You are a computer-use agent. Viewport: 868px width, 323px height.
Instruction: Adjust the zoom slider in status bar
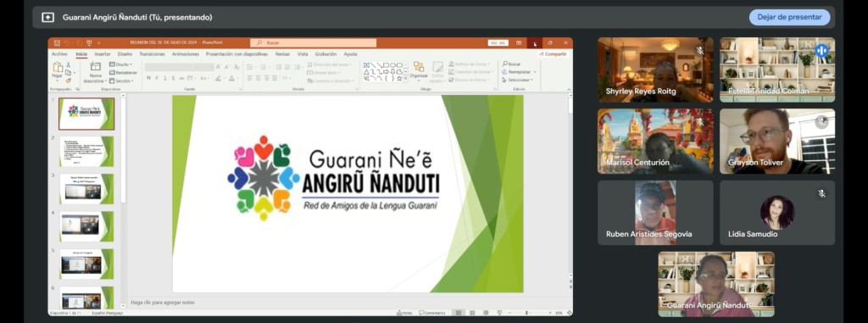(526, 313)
